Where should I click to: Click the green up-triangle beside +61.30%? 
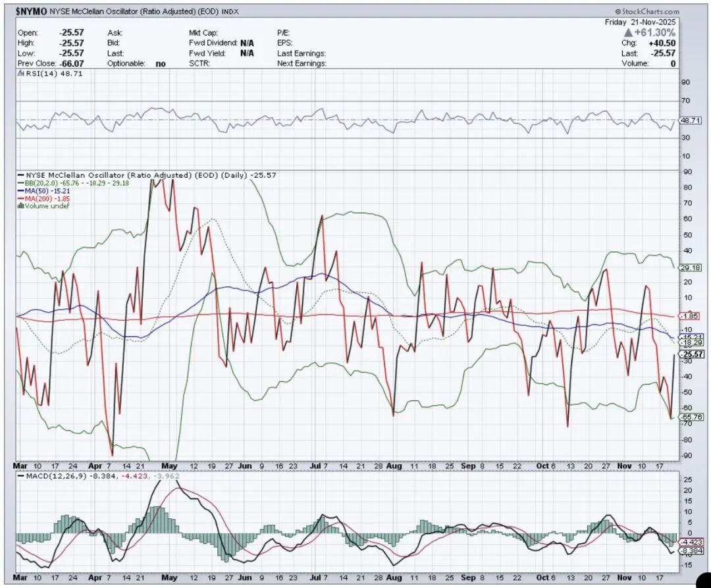pyautogui.click(x=628, y=33)
